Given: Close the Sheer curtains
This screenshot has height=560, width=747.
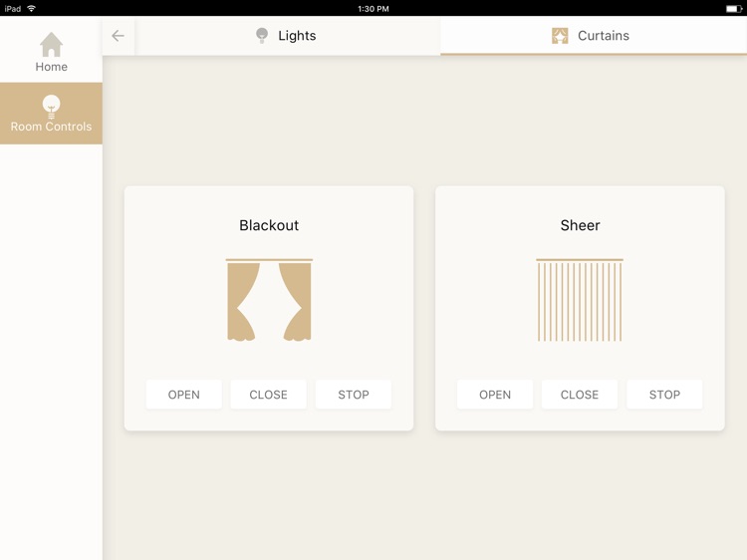Looking at the screenshot, I should [580, 395].
